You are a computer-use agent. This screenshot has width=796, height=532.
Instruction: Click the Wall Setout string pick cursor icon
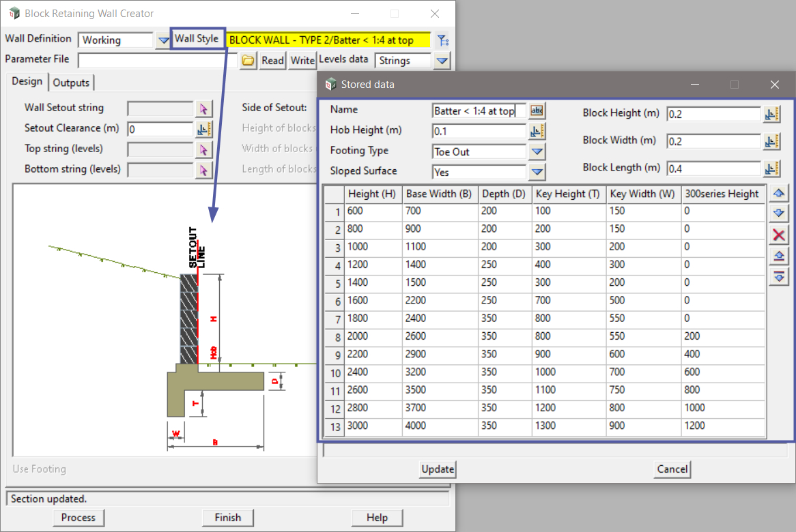204,108
